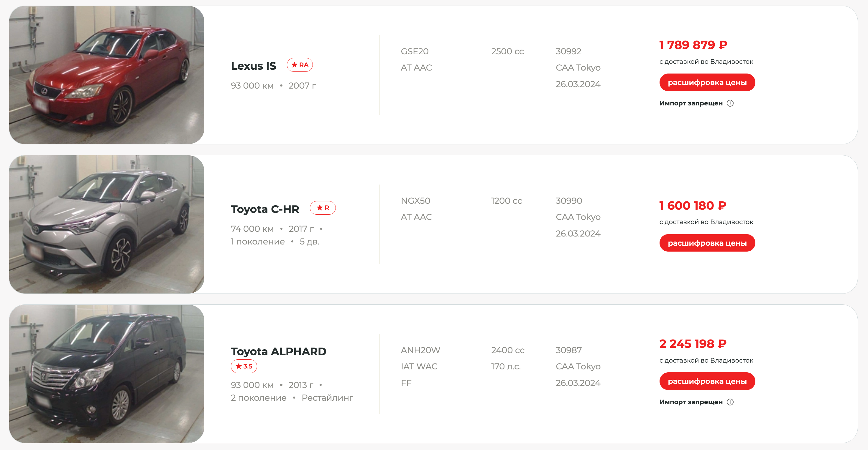Click the 3.5 star rating badge

[x=244, y=366]
